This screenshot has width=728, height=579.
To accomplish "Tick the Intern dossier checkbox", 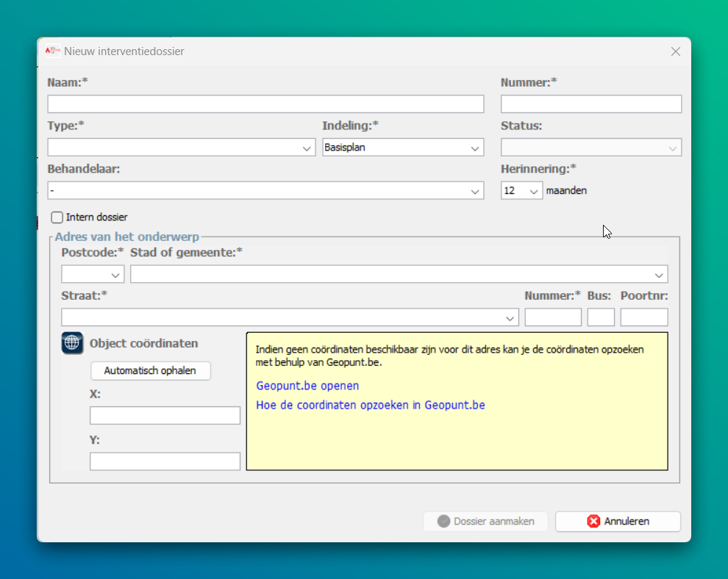I will pyautogui.click(x=57, y=217).
